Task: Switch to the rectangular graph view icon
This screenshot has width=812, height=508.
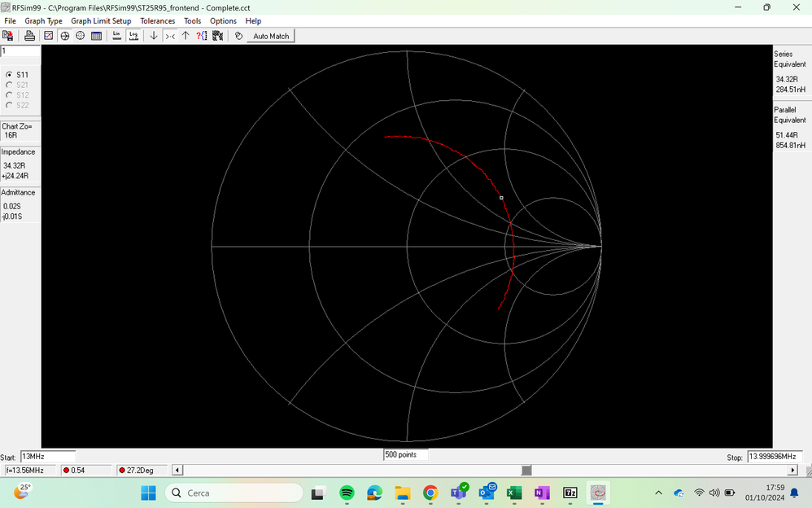Action: (x=49, y=36)
